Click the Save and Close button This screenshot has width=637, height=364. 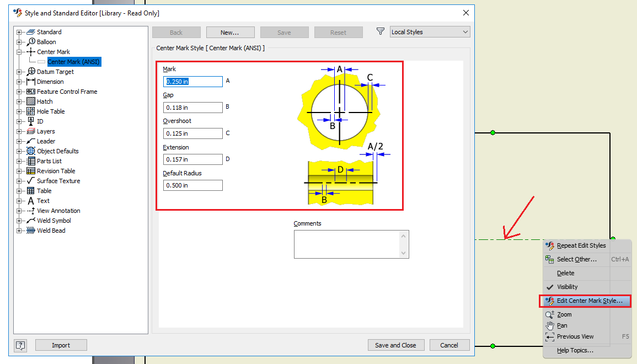[396, 345]
